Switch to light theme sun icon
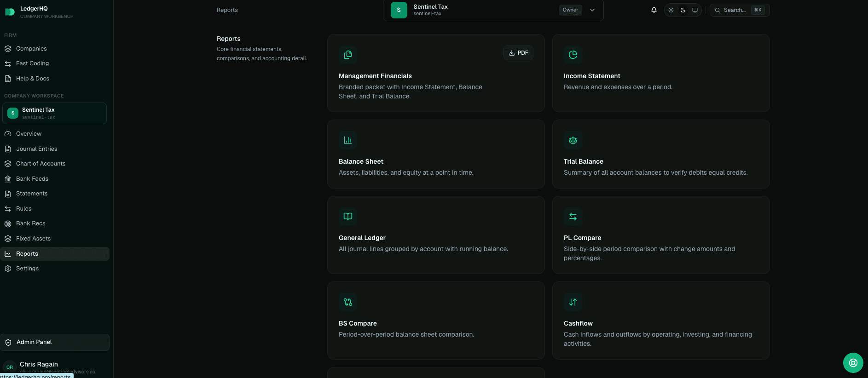Viewport: 868px width, 378px height. [671, 10]
